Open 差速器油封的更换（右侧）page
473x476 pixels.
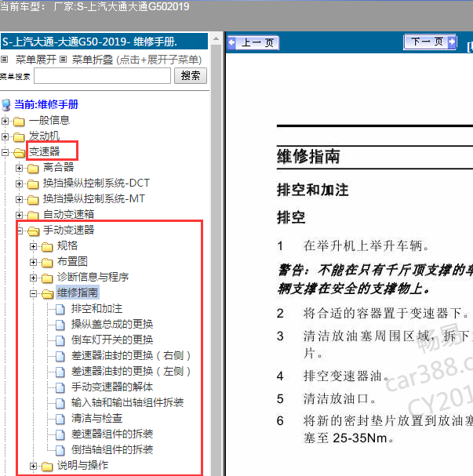[x=131, y=356]
